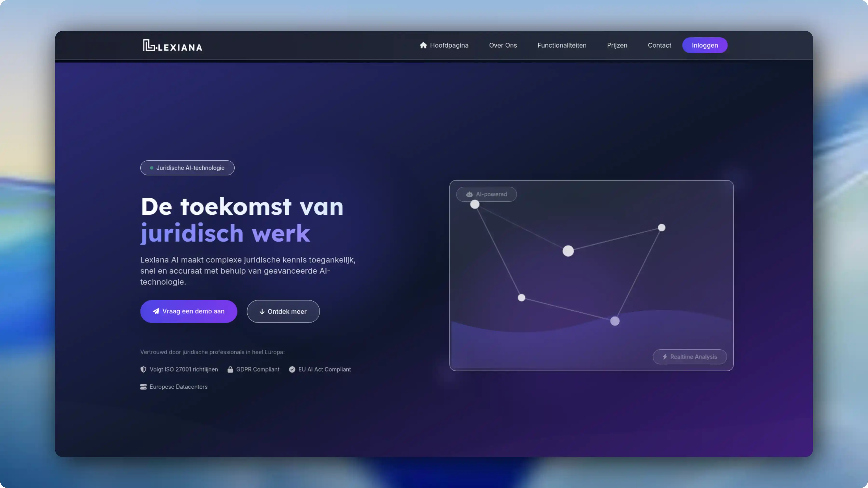Click the home icon next to Hoofdpagina
This screenshot has width=868, height=488.
point(423,45)
